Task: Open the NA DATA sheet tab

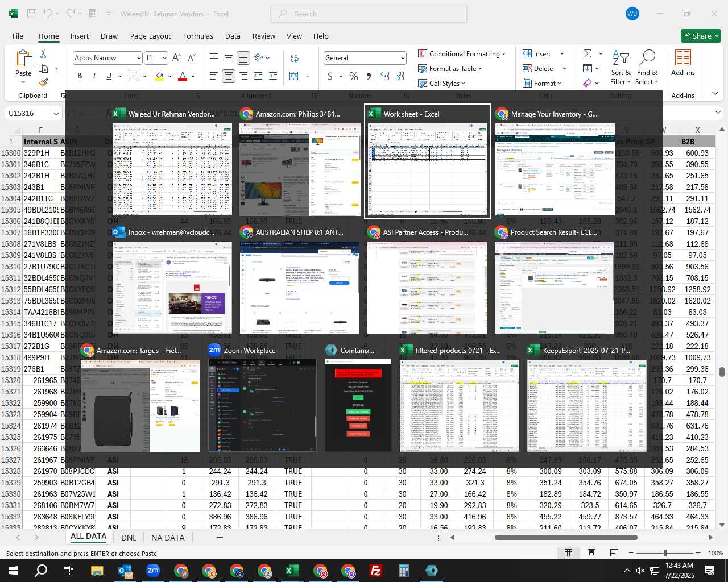Action: [x=168, y=538]
